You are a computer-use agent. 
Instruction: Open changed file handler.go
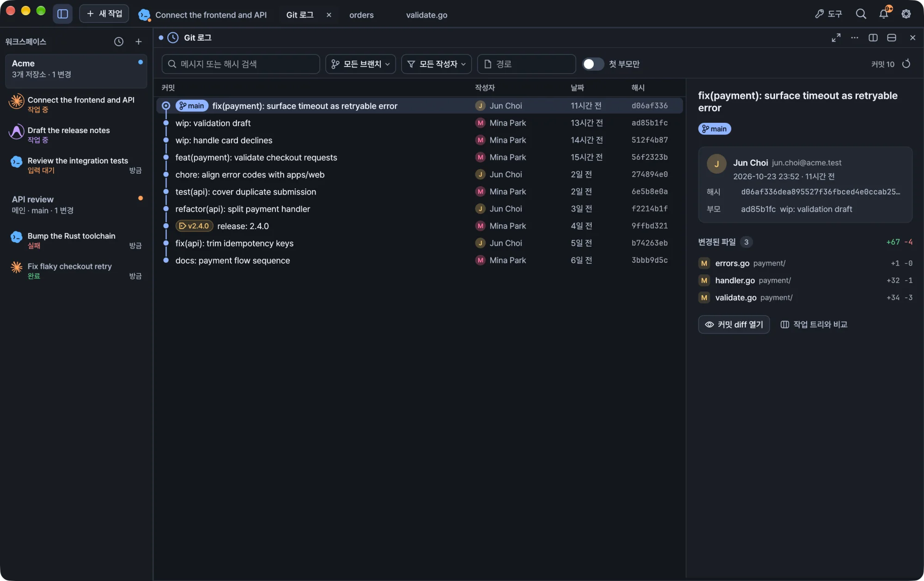pos(805,280)
